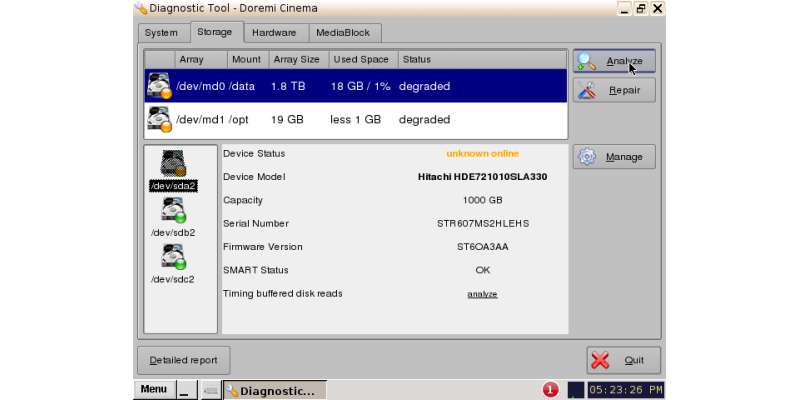The width and height of the screenshot is (800, 400).
Task: Click the Hitachi HDE721010SLA330 model value
Action: coord(483,177)
